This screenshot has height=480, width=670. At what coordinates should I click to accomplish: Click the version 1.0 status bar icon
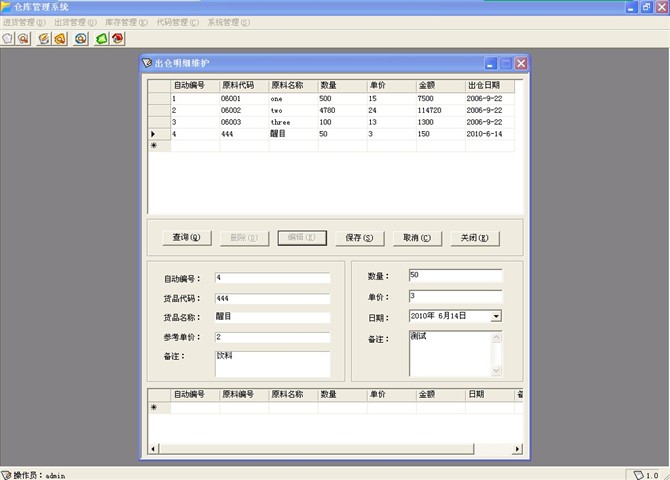point(638,475)
